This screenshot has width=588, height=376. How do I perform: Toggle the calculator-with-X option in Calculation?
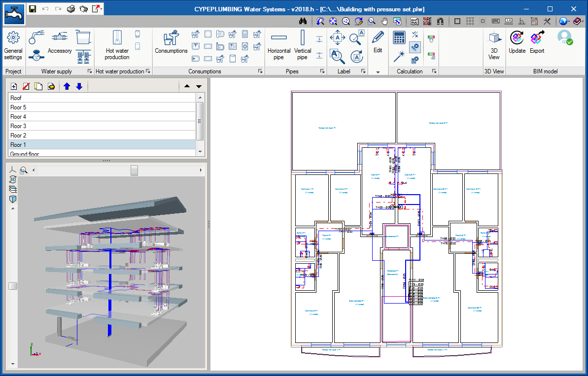point(415,60)
